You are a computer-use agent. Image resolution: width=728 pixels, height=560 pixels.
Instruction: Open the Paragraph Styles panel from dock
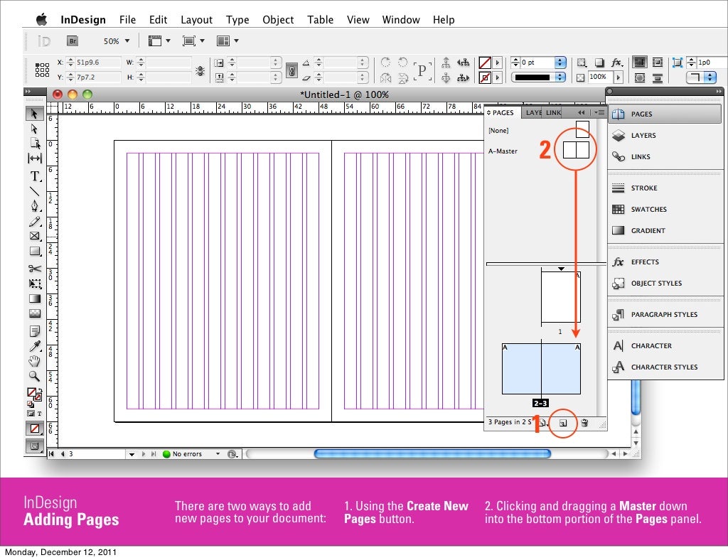[x=665, y=315]
